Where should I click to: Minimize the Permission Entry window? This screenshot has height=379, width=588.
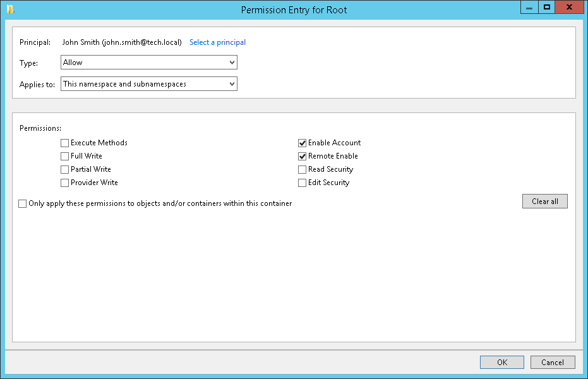point(529,7)
